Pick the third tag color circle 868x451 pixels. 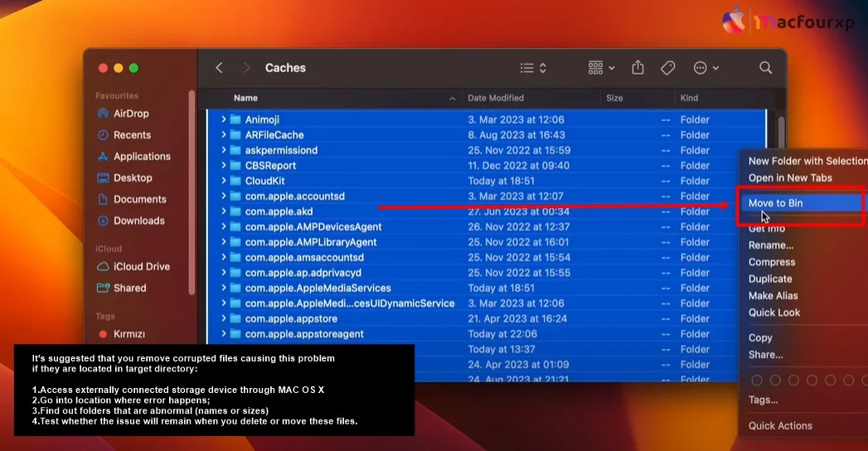pos(793,381)
